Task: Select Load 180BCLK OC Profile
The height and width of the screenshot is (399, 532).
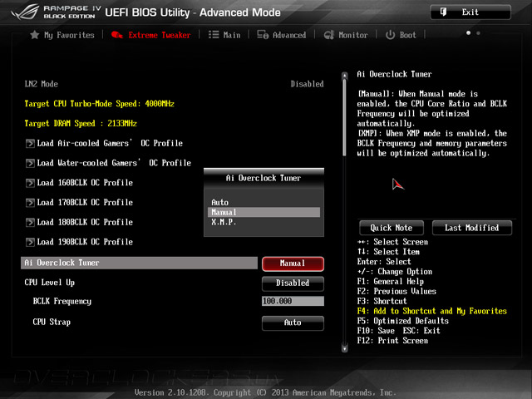Action: tap(85, 222)
